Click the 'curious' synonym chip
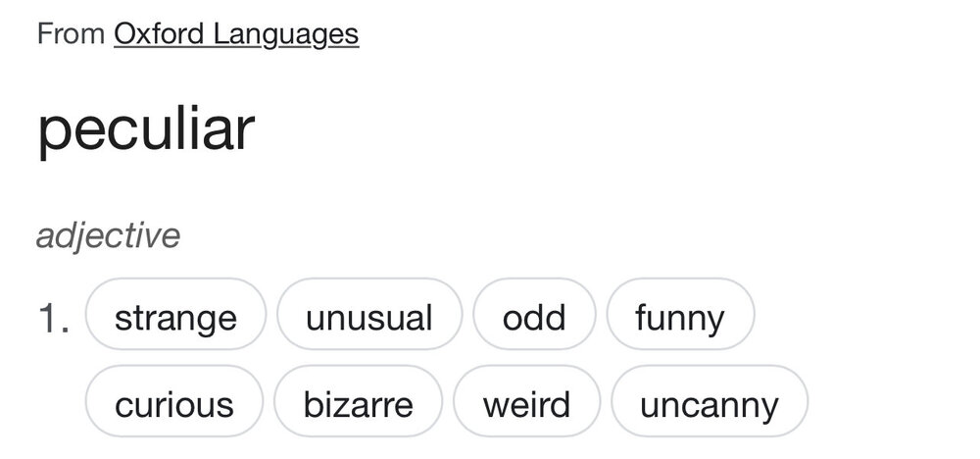Viewport: 980px width, 459px height. 174,403
